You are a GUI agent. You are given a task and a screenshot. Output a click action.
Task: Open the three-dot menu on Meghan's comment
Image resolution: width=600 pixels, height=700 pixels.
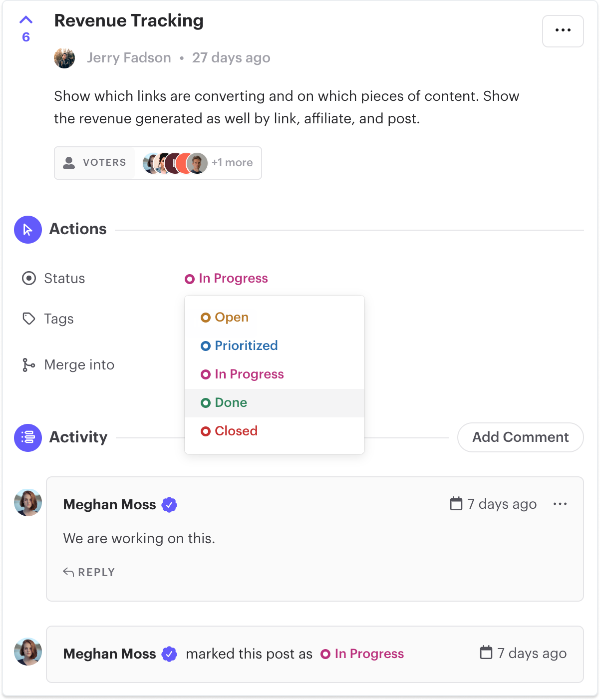click(560, 504)
